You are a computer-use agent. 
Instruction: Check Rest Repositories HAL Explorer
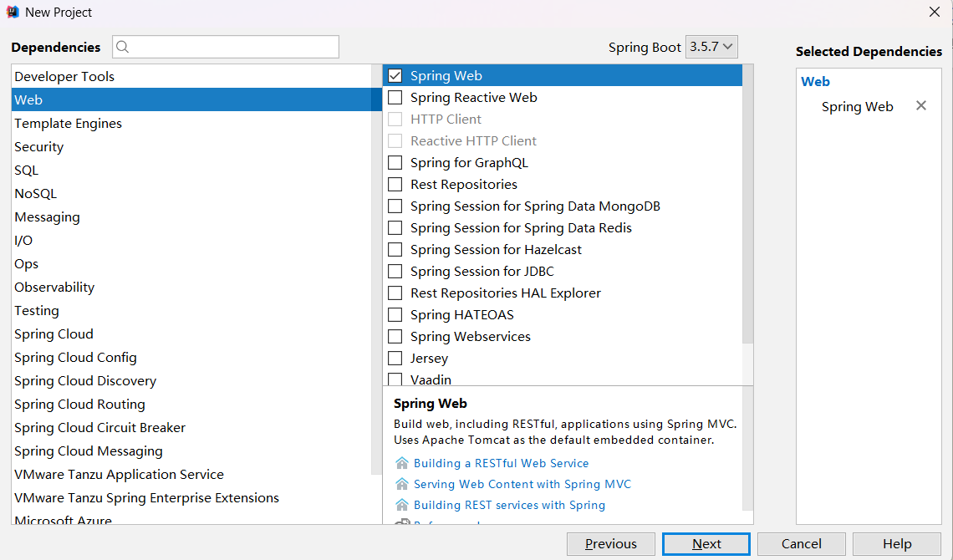[x=395, y=293]
